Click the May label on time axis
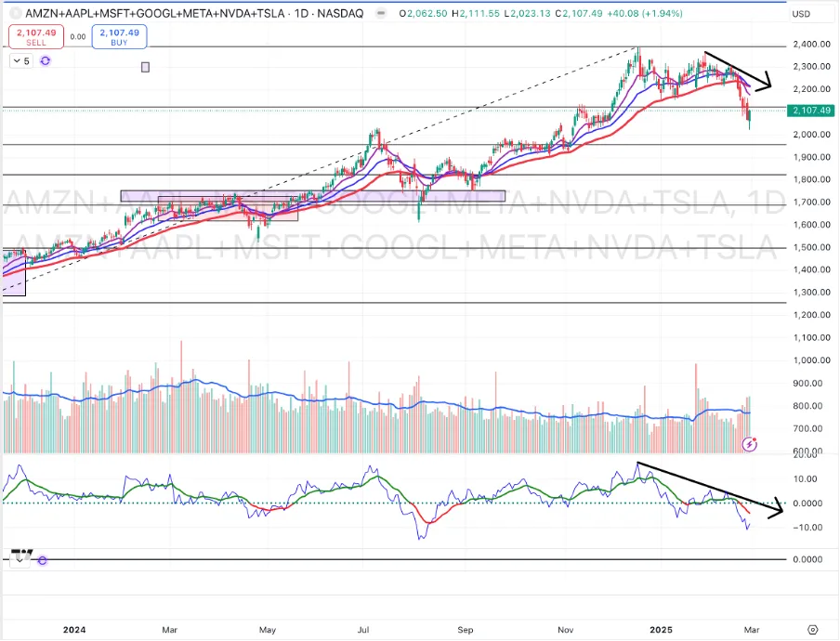840x641 pixels. coord(268,630)
